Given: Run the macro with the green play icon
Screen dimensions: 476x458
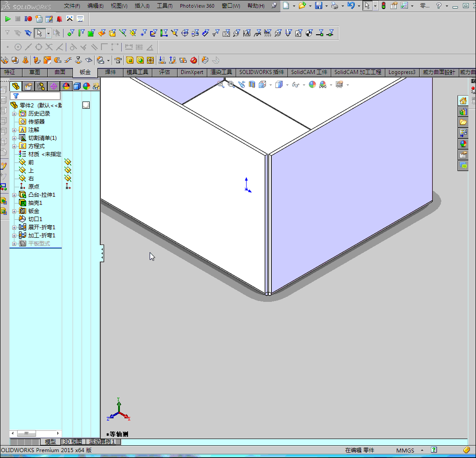Looking at the screenshot, I should (x=8, y=19).
